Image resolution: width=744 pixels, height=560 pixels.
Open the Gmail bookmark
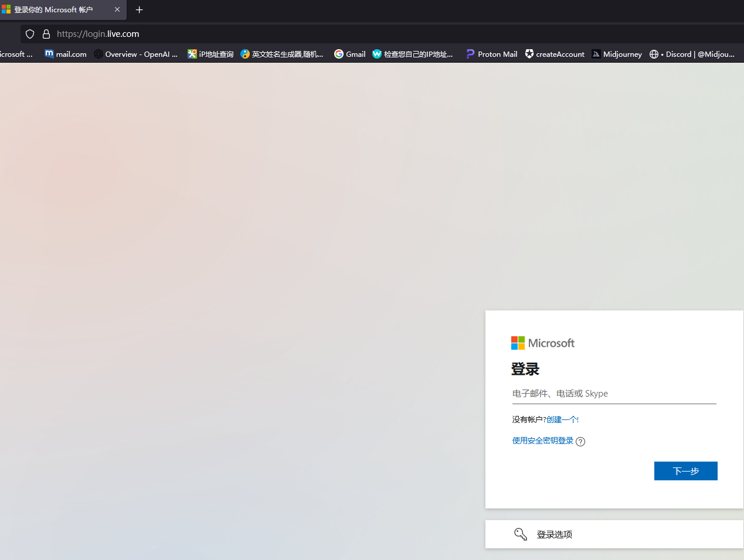[350, 54]
